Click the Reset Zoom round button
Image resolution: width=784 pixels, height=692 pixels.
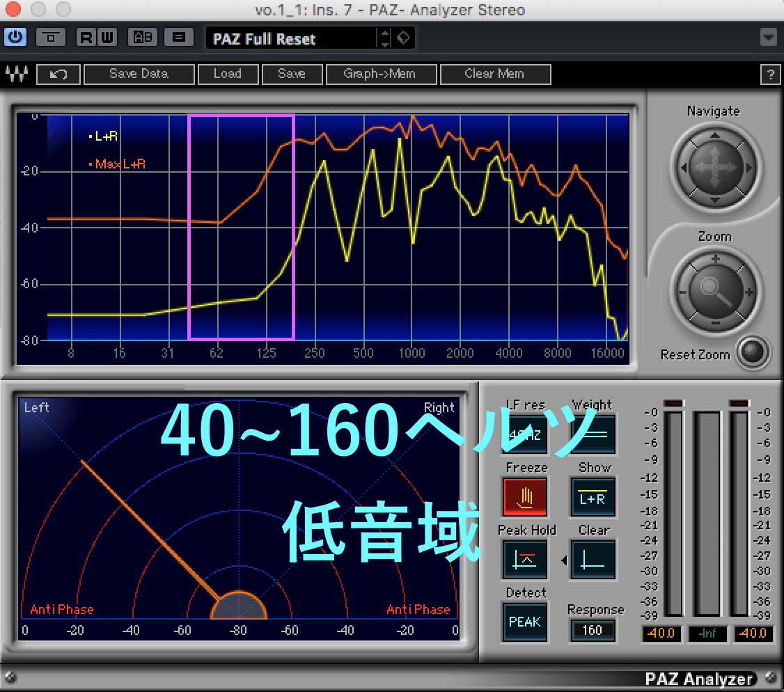[x=753, y=352]
